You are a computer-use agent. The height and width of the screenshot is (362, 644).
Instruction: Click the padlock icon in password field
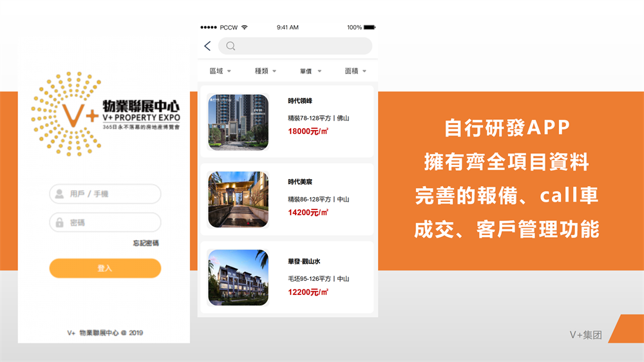(60, 222)
